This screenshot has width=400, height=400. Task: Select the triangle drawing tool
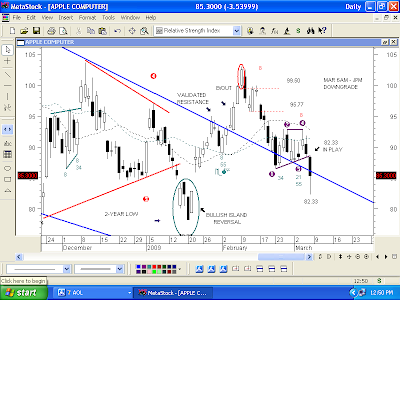[8, 191]
